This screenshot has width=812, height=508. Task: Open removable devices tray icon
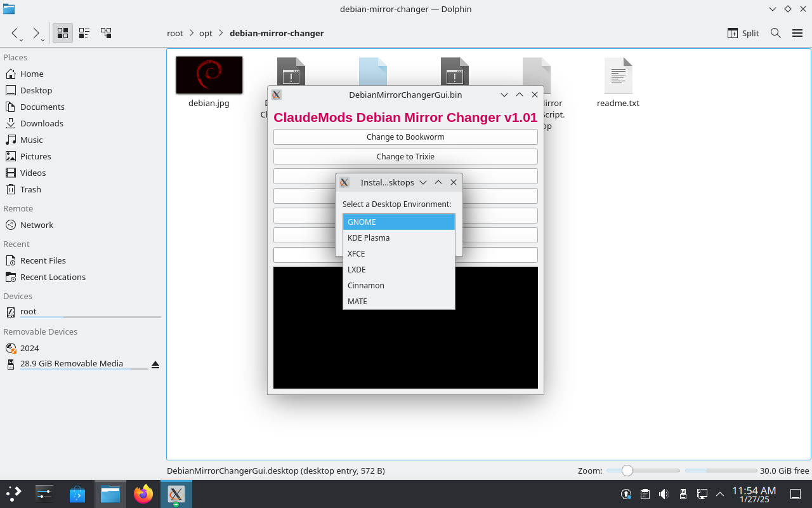tap(683, 494)
